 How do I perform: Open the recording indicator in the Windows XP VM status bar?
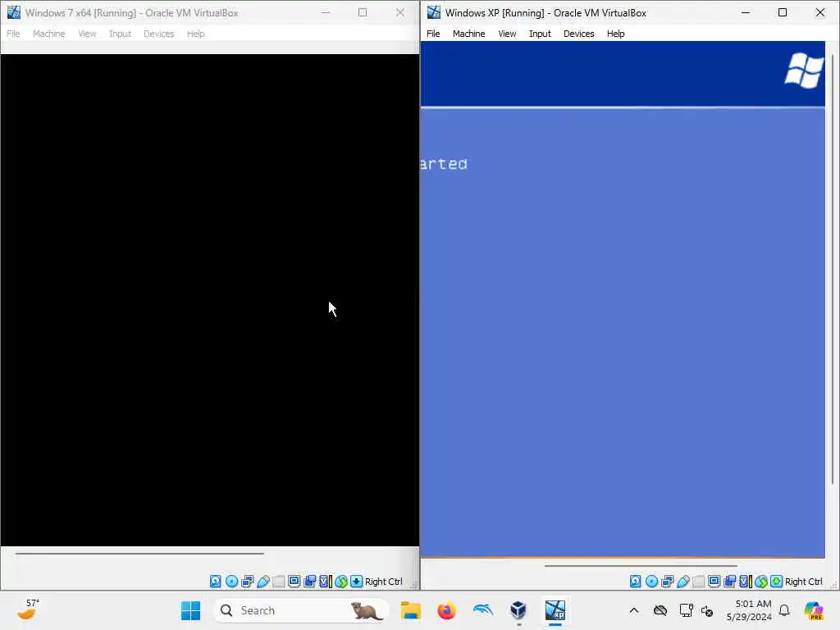[x=729, y=582]
